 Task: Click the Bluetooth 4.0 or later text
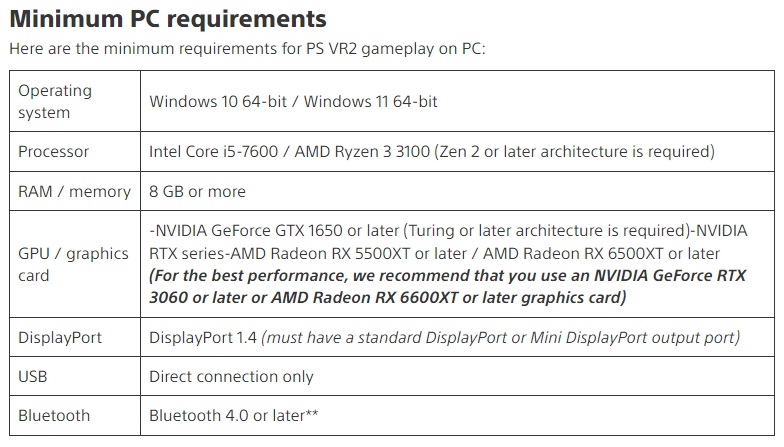tap(234, 416)
